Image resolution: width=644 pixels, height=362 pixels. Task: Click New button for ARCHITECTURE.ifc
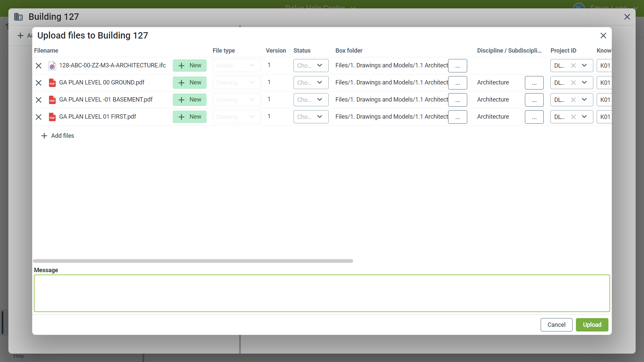190,66
